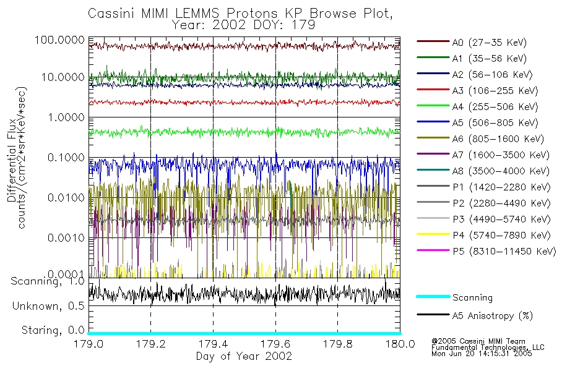Click the A2 (56-106 KeV) legend label
The width and height of the screenshot is (588, 371).
click(x=493, y=75)
